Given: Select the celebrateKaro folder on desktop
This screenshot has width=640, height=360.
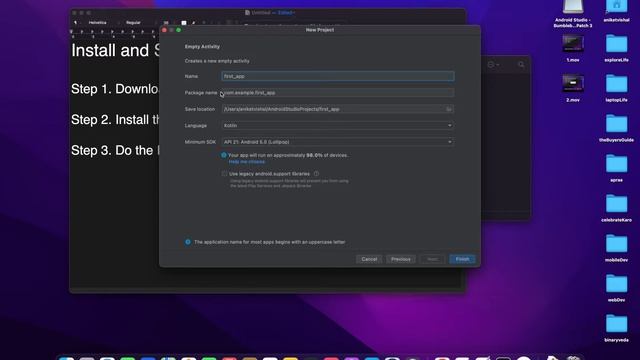Looking at the screenshot, I should [x=616, y=208].
